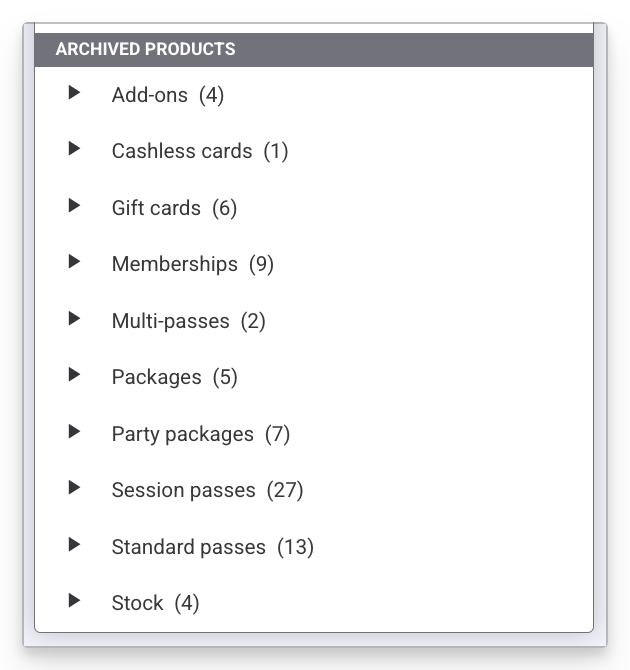This screenshot has height=670, width=630.
Task: Select Gift cards (6) entry
Action: pos(174,208)
